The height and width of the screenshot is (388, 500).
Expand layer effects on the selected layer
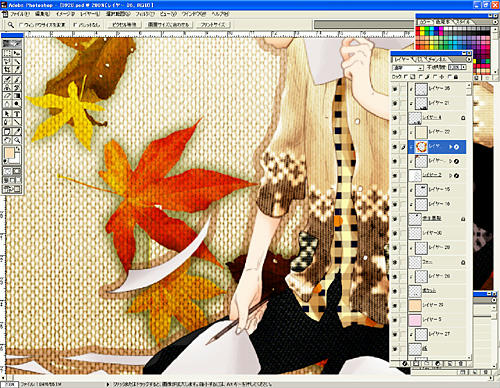[450, 147]
